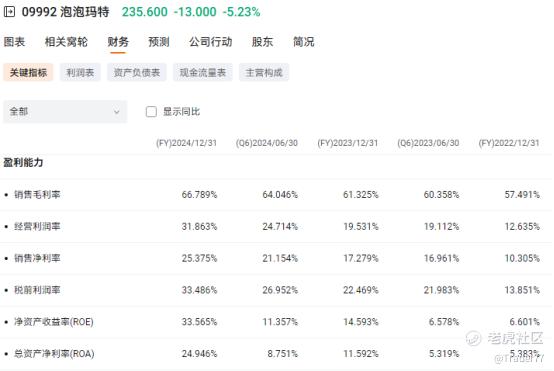The width and height of the screenshot is (554, 371).
Task: Click the 总资产净利率(ROA) row label
Action: click(54, 354)
